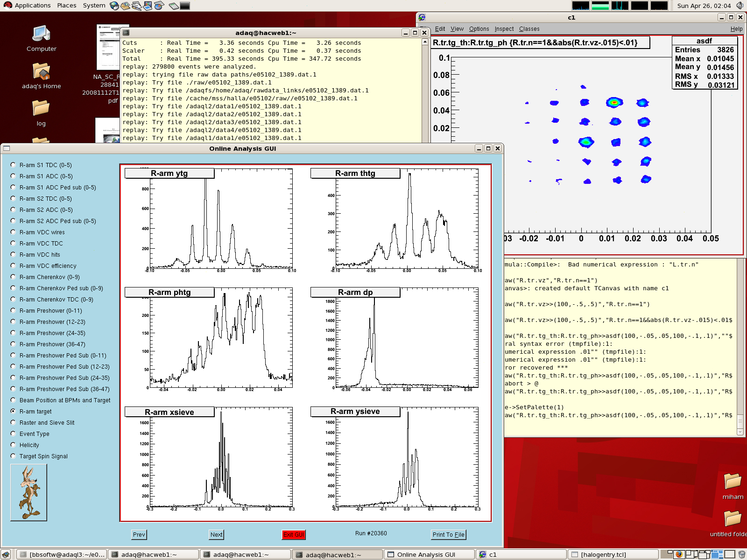Select Target Spin Signal option
The image size is (747, 560).
pos(13,456)
